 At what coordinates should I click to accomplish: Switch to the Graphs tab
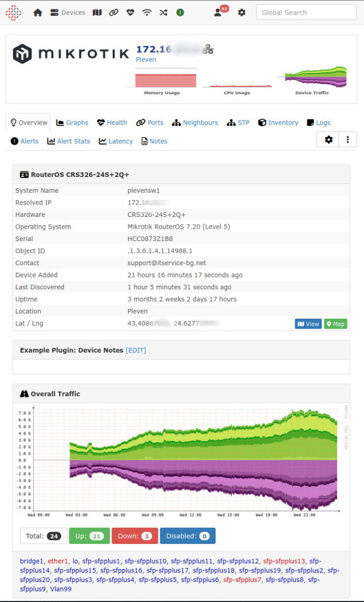tap(72, 123)
